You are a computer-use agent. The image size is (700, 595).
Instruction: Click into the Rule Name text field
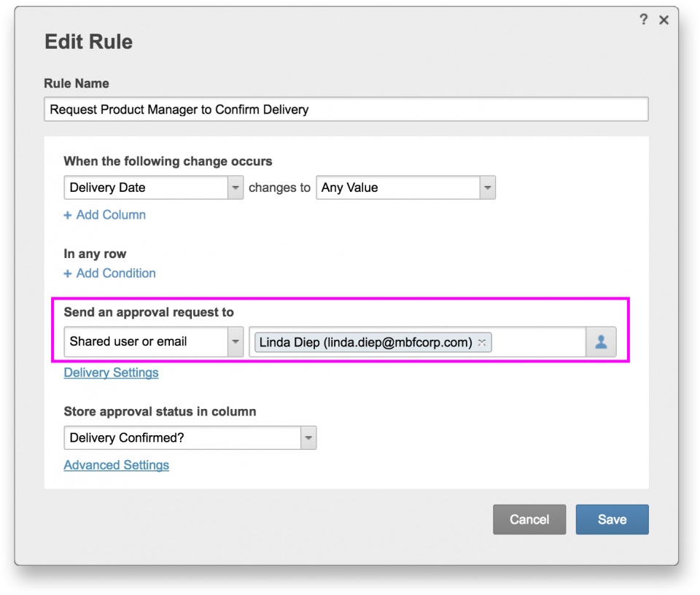pos(346,109)
